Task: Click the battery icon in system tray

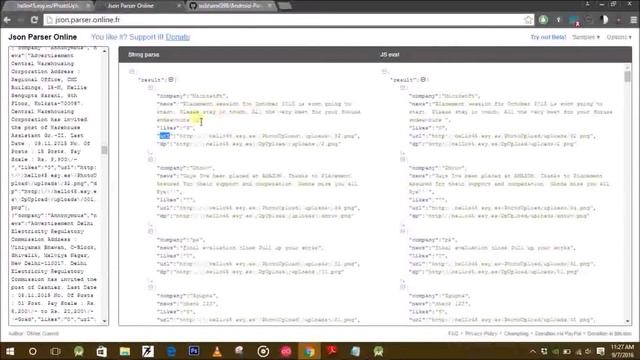Action: (x=567, y=351)
